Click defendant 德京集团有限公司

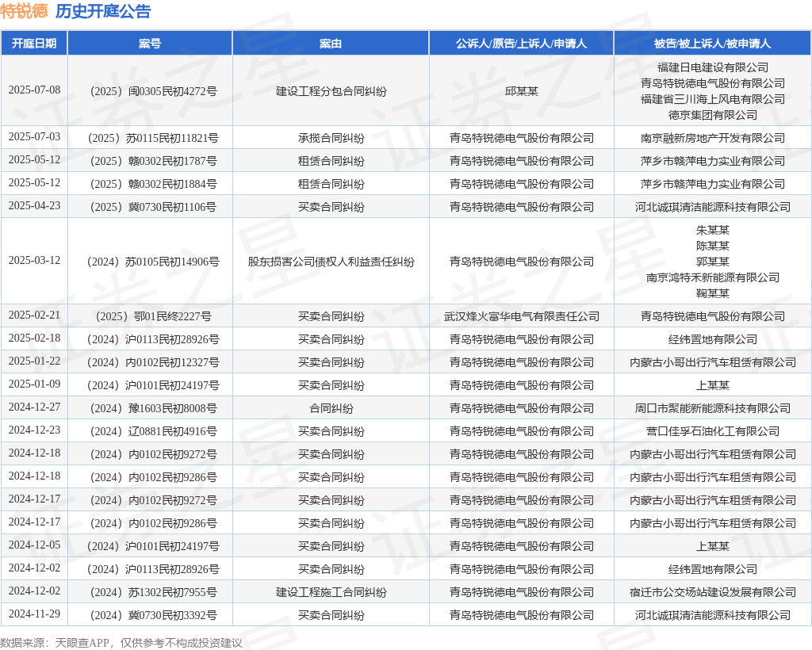point(713,116)
